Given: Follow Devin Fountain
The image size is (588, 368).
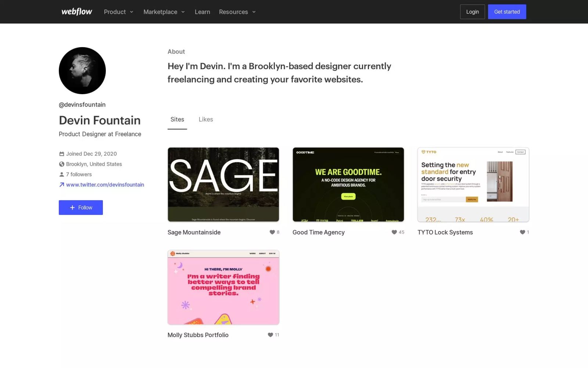Looking at the screenshot, I should click(81, 208).
